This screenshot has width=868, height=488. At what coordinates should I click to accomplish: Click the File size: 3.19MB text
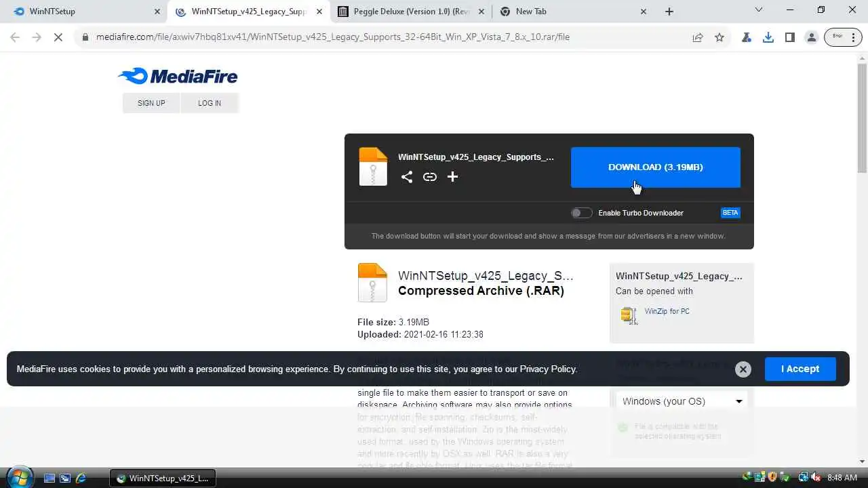click(393, 322)
